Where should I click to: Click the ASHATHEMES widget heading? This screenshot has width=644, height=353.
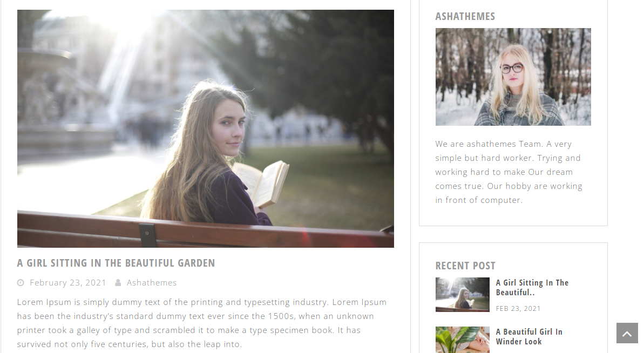click(x=465, y=16)
